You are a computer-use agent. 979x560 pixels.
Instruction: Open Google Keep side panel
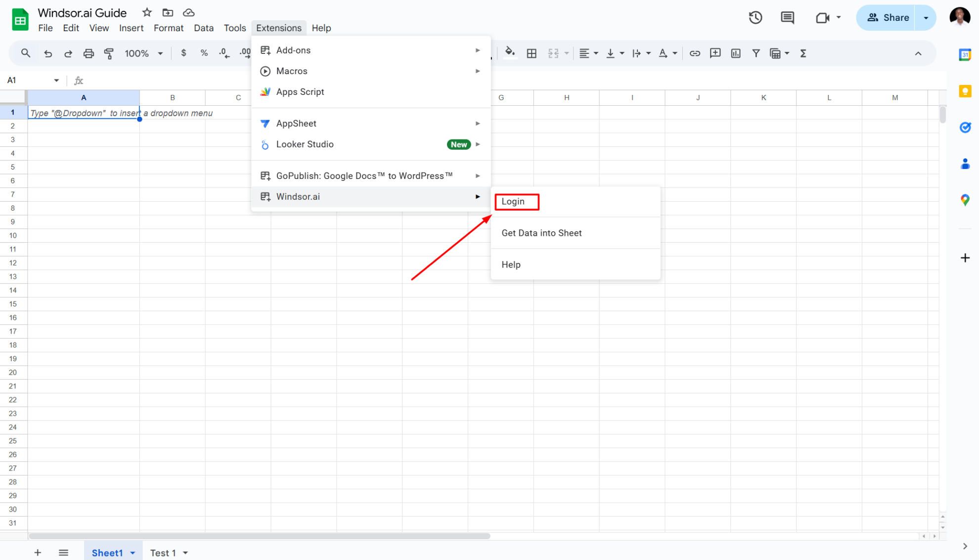click(x=965, y=91)
